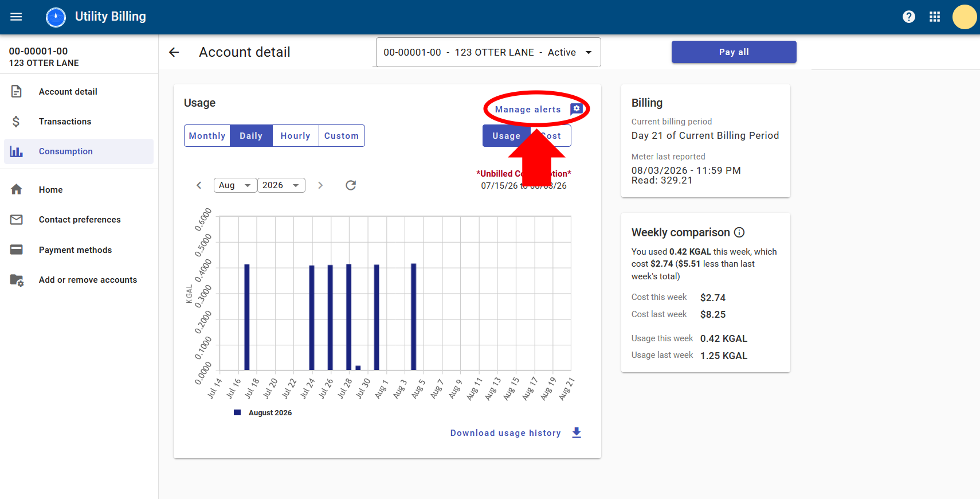Show Weekly comparison info tooltip
Image resolution: width=980 pixels, height=499 pixels.
point(739,232)
